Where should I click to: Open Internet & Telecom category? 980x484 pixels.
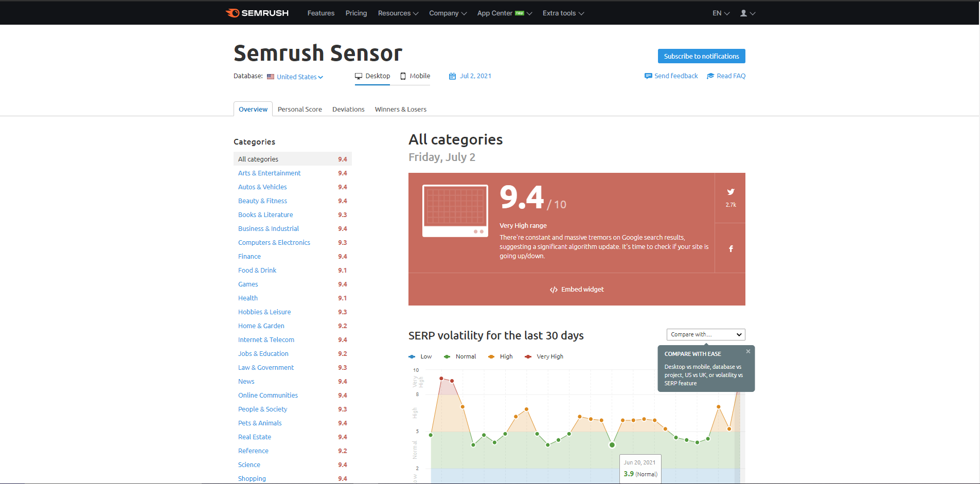[x=266, y=340]
